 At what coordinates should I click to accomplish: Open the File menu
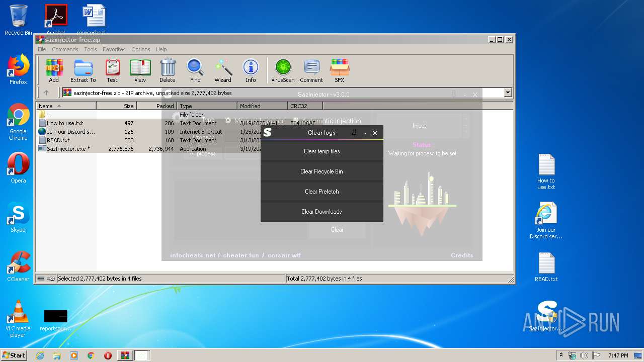click(42, 49)
